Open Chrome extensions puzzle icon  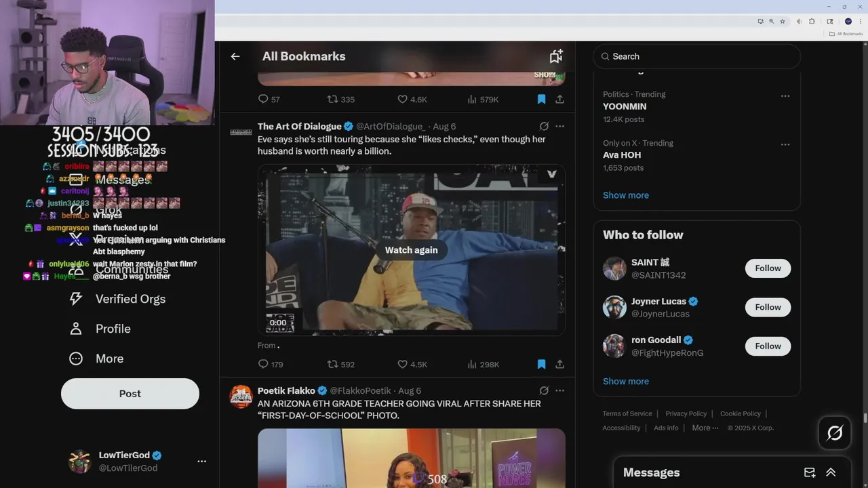[x=812, y=22]
